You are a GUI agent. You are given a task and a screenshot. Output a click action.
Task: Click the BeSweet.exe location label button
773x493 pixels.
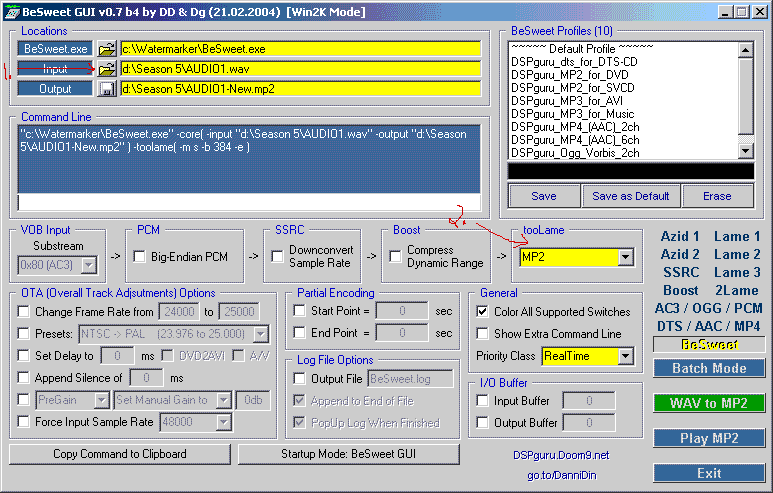55,49
